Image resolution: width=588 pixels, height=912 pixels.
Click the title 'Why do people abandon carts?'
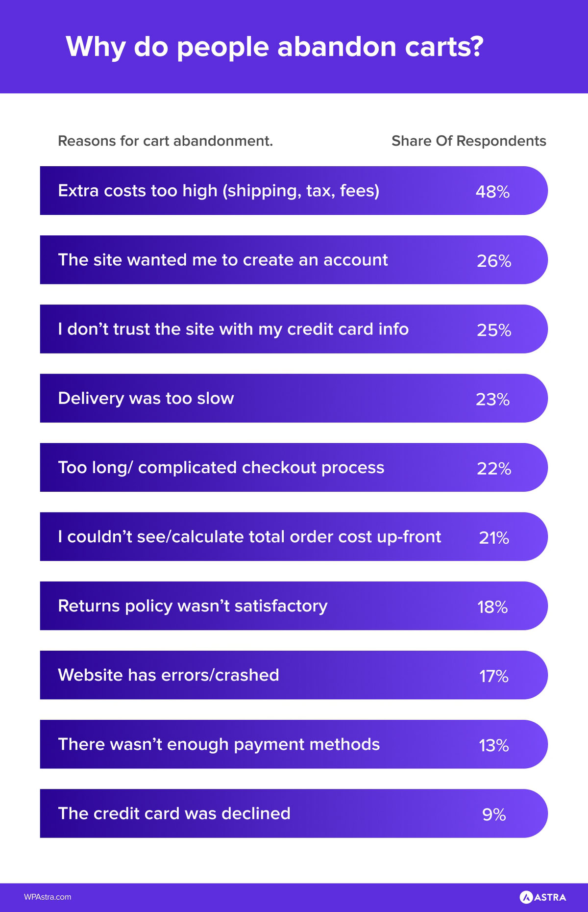tap(274, 47)
